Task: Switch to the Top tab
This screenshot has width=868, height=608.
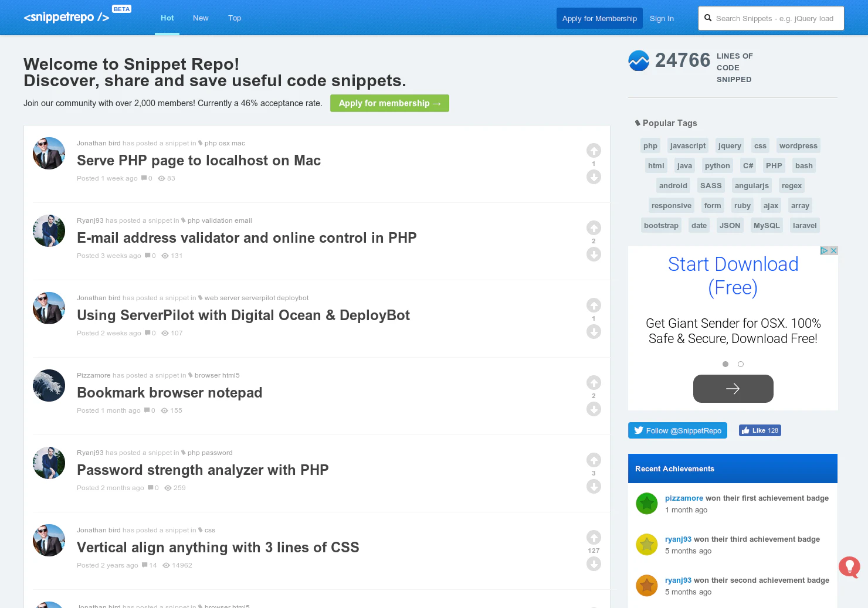Action: pos(235,18)
